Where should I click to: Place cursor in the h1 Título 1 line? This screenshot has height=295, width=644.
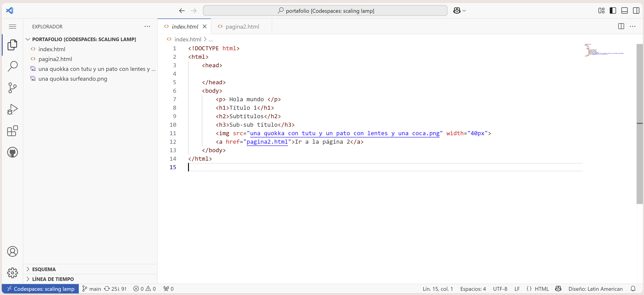pos(244,108)
